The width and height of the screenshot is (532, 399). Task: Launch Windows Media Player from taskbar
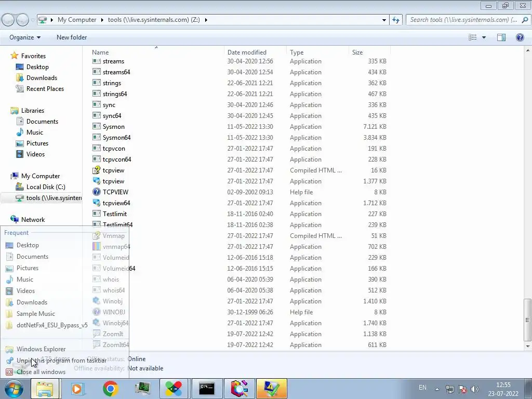point(77,389)
